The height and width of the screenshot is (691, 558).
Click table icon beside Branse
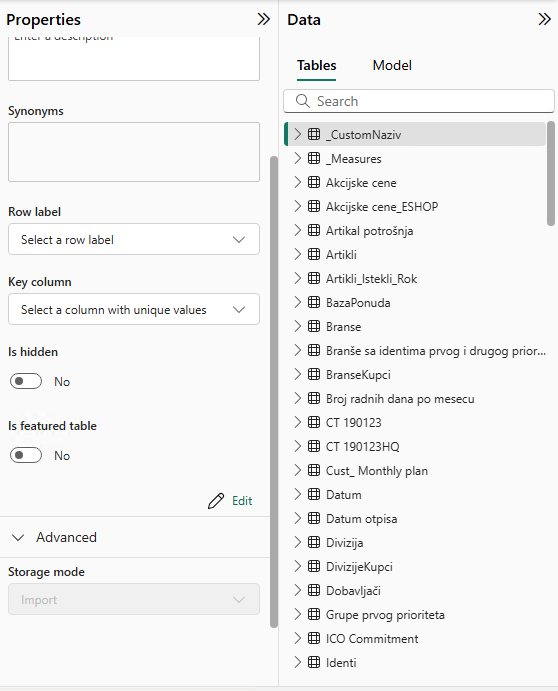[314, 326]
